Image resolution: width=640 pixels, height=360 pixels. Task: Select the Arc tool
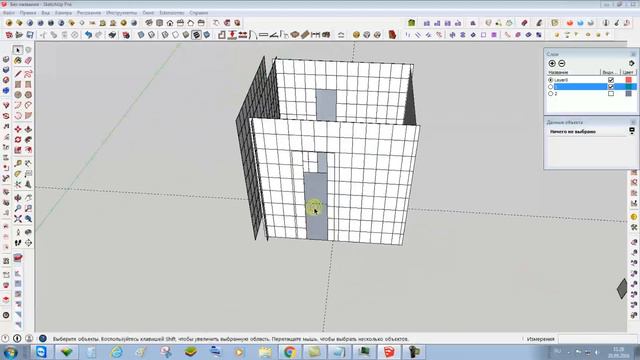click(18, 105)
